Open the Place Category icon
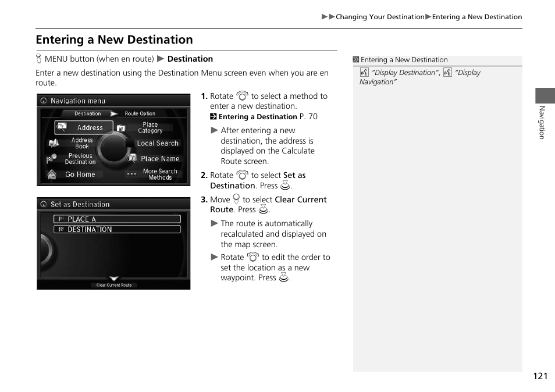Screen dimensions: 555x392 (x=122, y=127)
